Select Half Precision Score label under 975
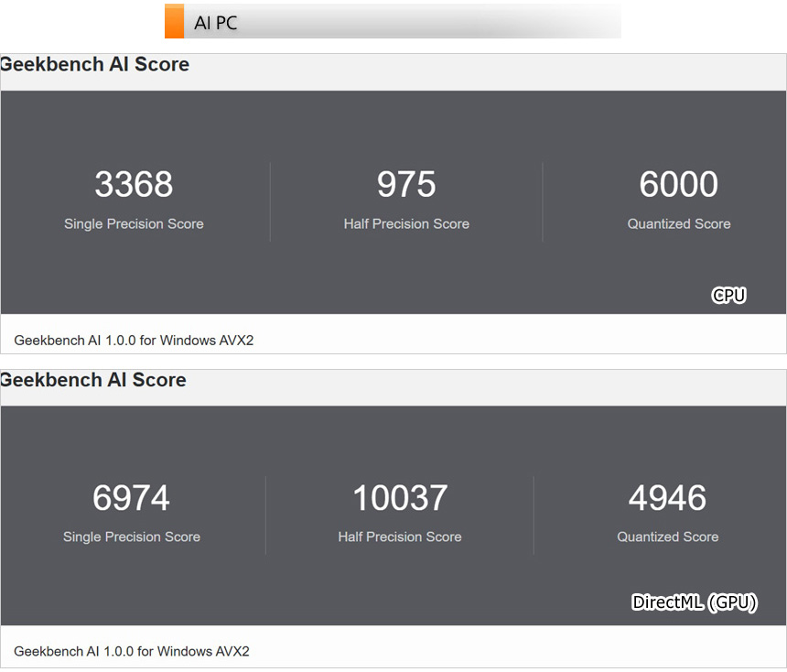 tap(406, 224)
